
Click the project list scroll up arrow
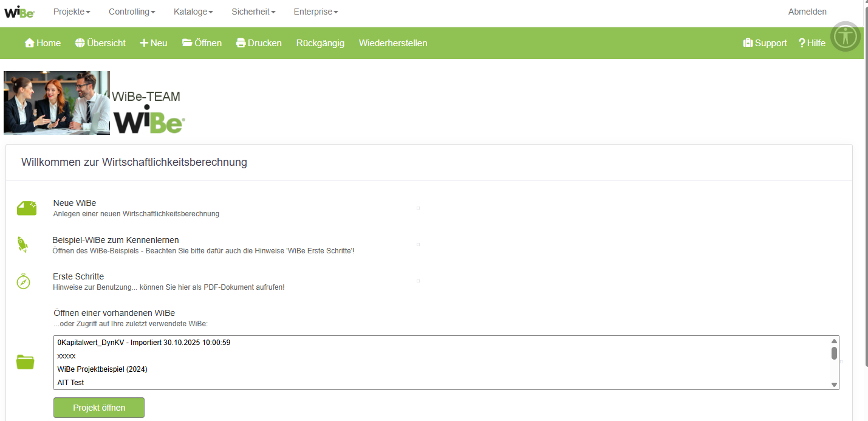pos(834,341)
